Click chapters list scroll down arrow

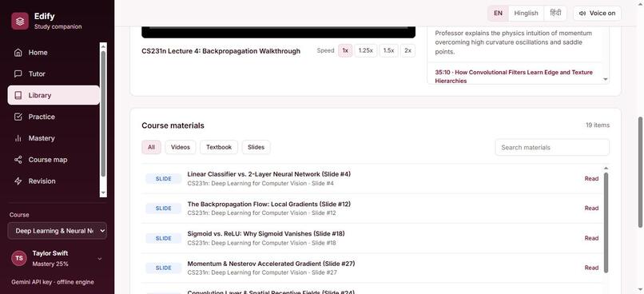(x=606, y=79)
